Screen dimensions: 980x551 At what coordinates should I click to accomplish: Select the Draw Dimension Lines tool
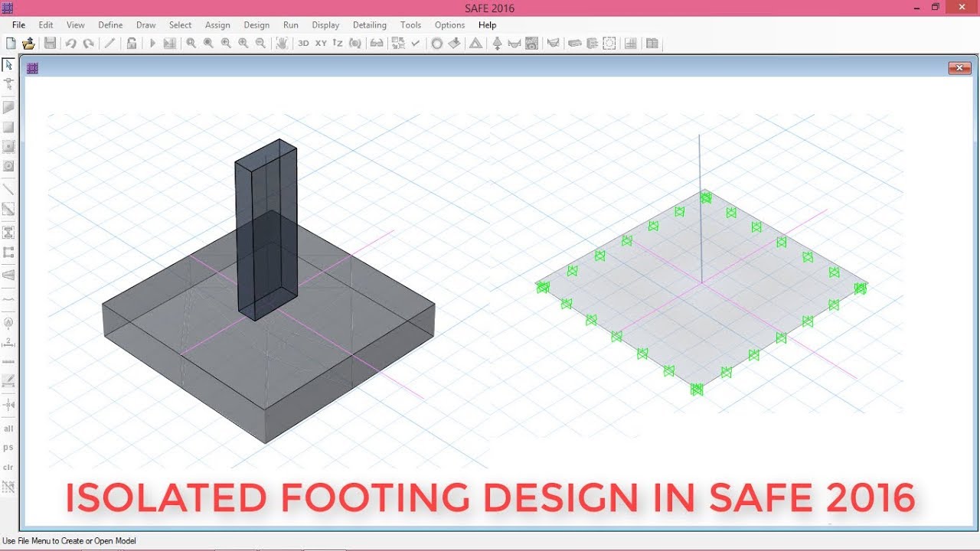(8, 341)
